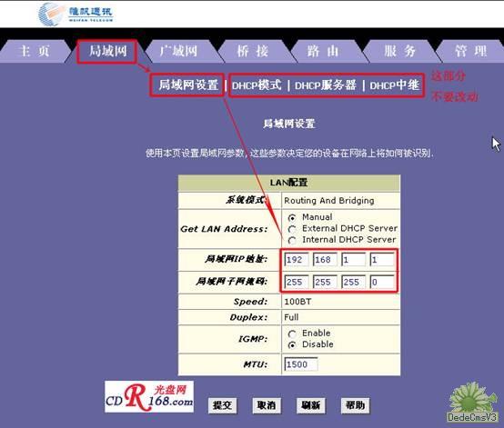This screenshot has height=428, width=504.
Task: Click the Weifan Telecom logo
Action: click(76, 15)
